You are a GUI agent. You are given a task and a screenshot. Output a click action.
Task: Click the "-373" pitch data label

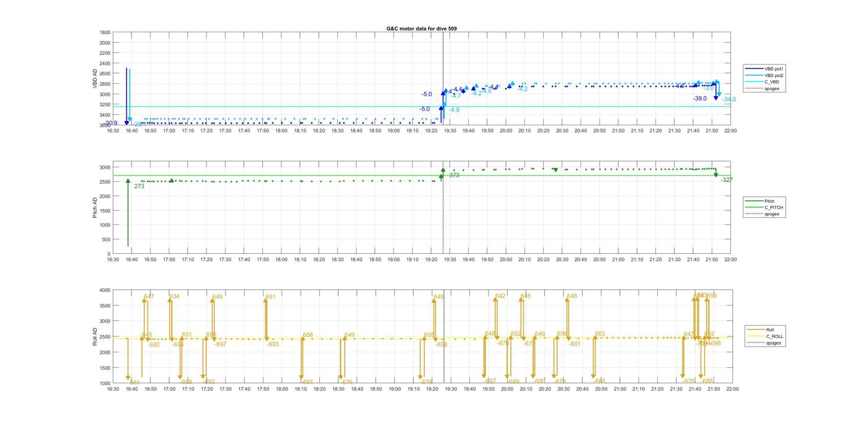[x=453, y=176]
